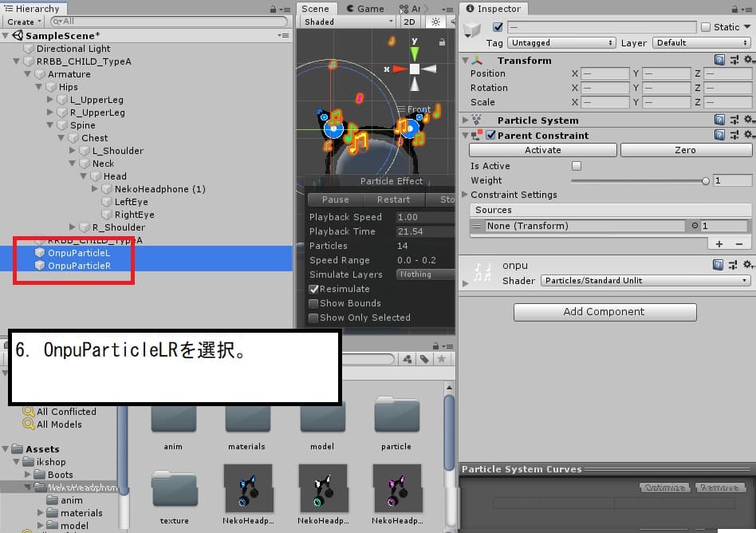Open Parent Constraint gear settings menu
756x533 pixels.
click(x=748, y=135)
